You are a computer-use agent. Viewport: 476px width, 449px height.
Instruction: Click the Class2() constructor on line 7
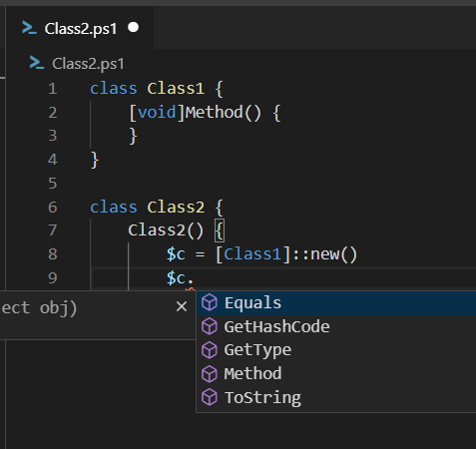[166, 230]
